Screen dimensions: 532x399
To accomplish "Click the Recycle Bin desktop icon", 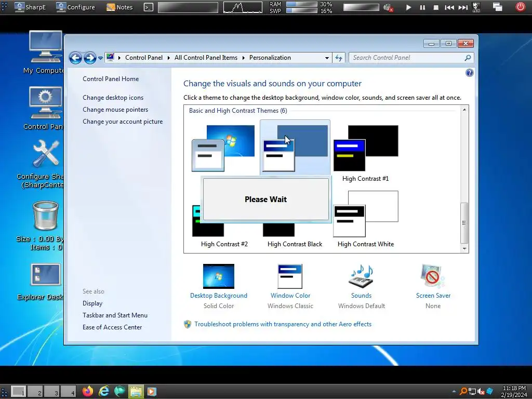I will pos(46,216).
